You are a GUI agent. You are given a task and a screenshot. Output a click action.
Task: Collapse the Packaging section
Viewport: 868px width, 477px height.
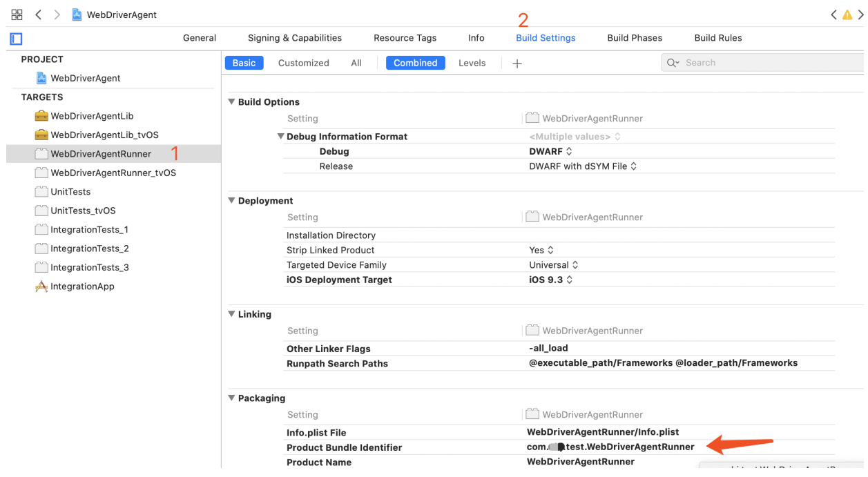pyautogui.click(x=232, y=398)
